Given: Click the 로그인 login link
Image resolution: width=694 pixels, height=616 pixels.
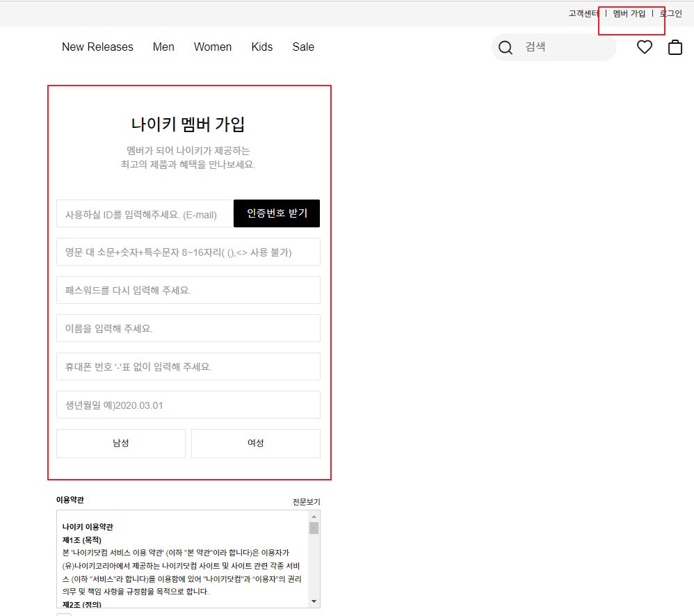Looking at the screenshot, I should tap(671, 14).
